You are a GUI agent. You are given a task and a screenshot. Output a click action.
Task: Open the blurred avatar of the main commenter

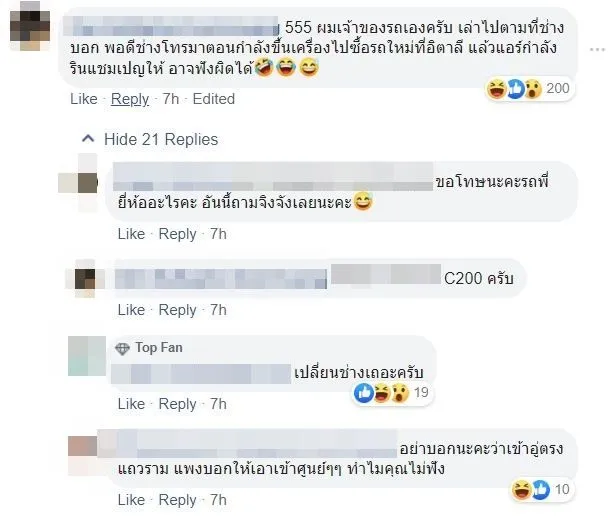click(30, 27)
